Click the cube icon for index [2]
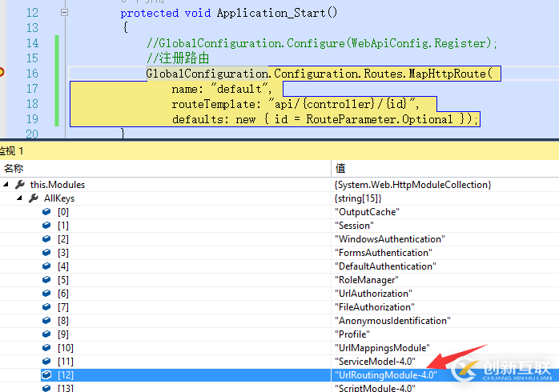 tap(46, 239)
